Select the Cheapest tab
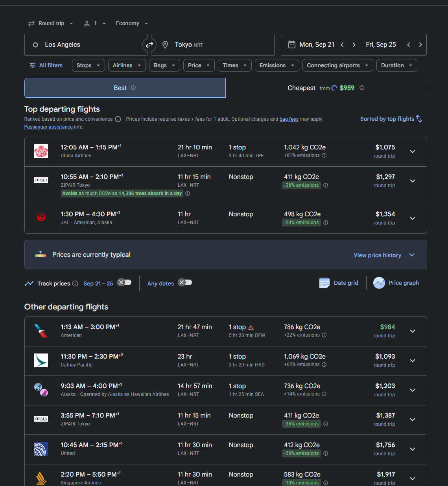This screenshot has height=486, width=448. point(326,88)
